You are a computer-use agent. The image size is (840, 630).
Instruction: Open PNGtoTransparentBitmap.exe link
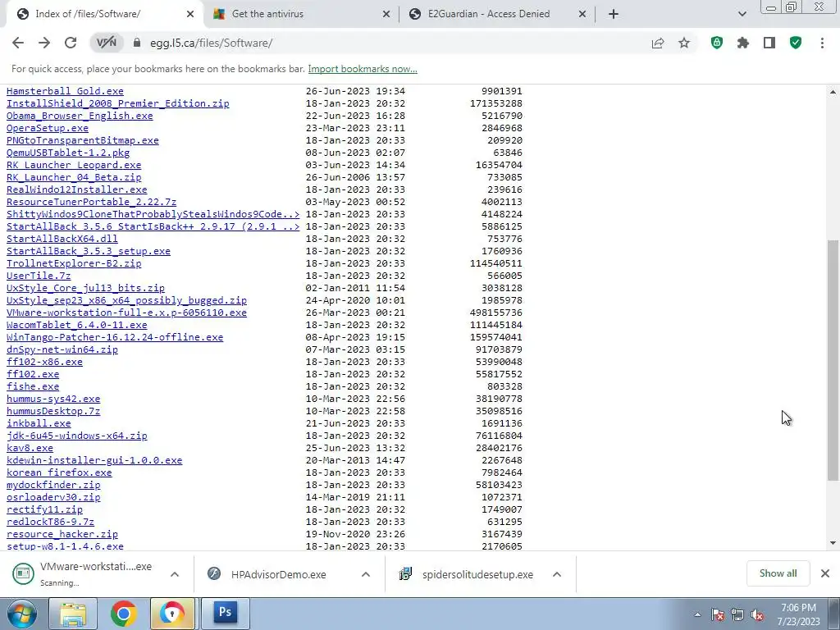[x=83, y=140]
